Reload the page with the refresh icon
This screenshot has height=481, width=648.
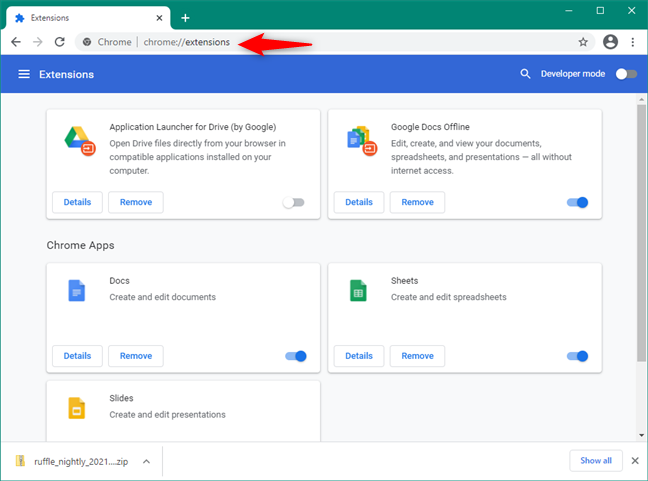pos(60,42)
